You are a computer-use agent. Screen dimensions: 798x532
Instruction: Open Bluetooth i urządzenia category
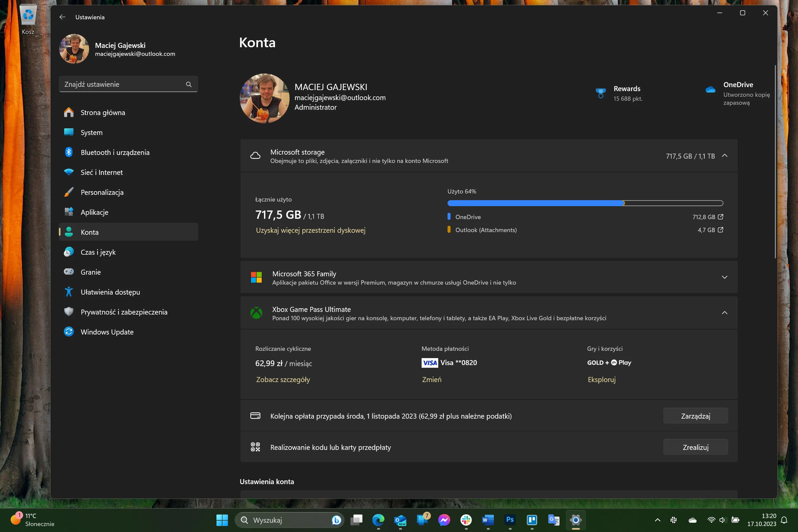coord(128,152)
